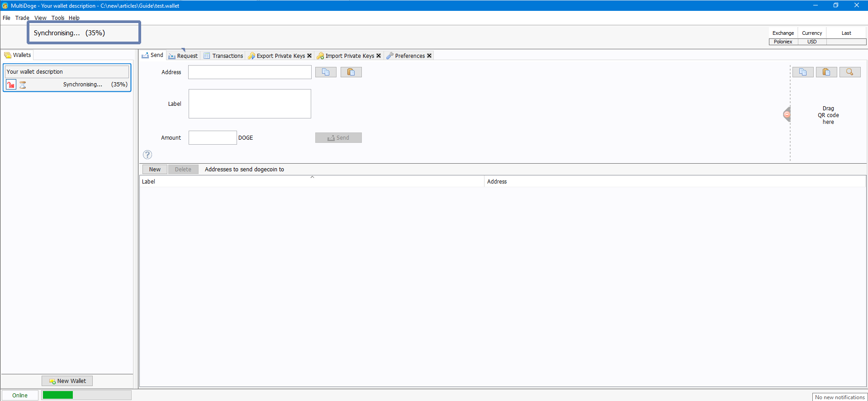Viewport: 868px width, 401px height.
Task: Open the Help menu
Action: pos(74,18)
